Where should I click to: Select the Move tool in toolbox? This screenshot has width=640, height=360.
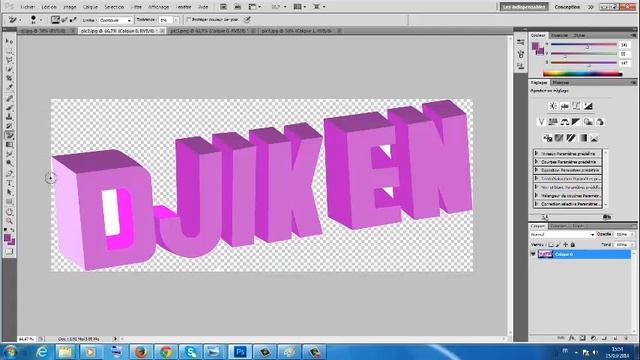tap(9, 42)
